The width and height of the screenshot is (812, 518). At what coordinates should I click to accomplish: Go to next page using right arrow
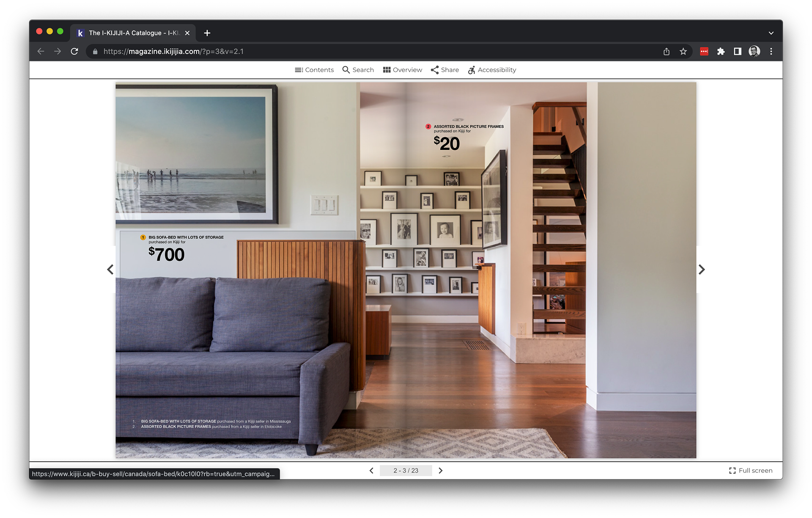point(702,270)
